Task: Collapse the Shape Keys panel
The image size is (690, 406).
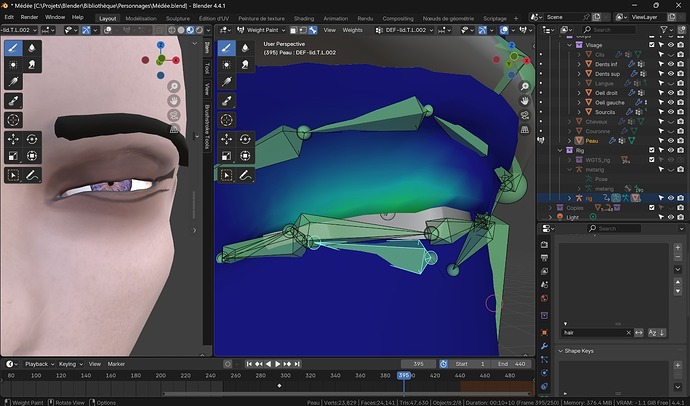Action: (561, 351)
